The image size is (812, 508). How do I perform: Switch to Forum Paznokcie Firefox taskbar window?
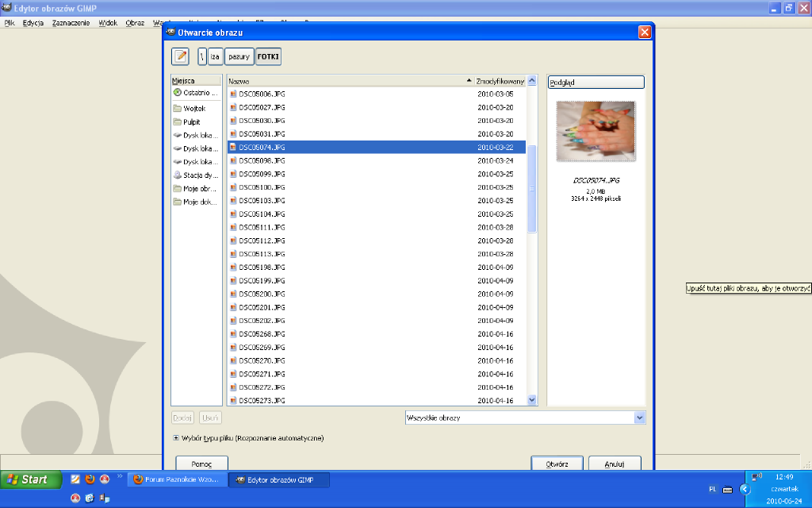pos(177,480)
